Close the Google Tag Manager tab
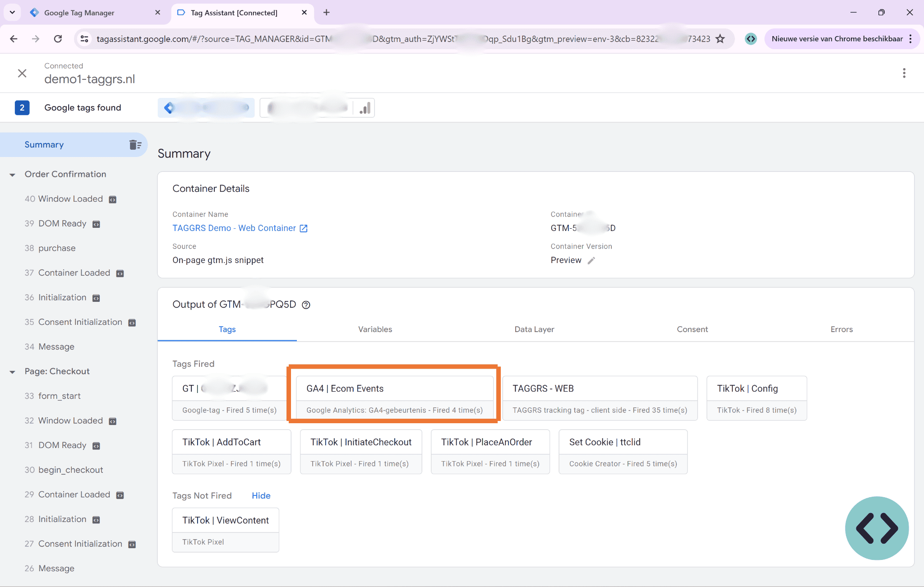This screenshot has height=587, width=924. click(157, 13)
